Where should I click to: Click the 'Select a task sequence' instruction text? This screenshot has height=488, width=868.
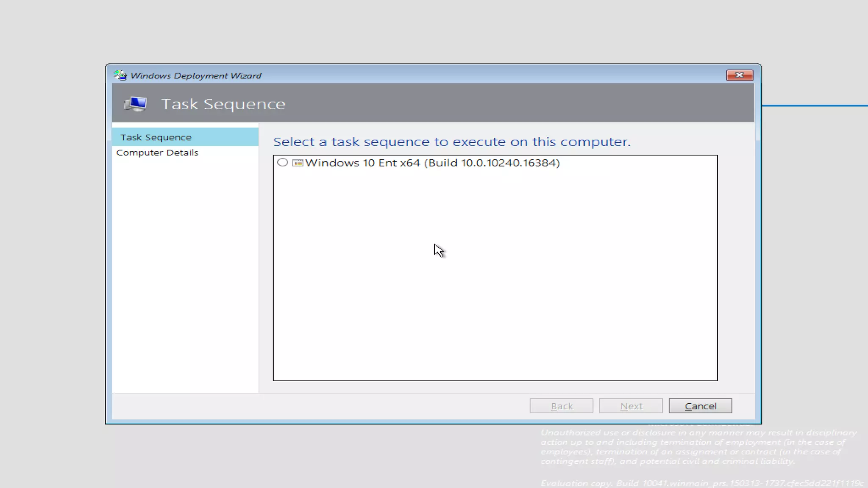pos(452,141)
